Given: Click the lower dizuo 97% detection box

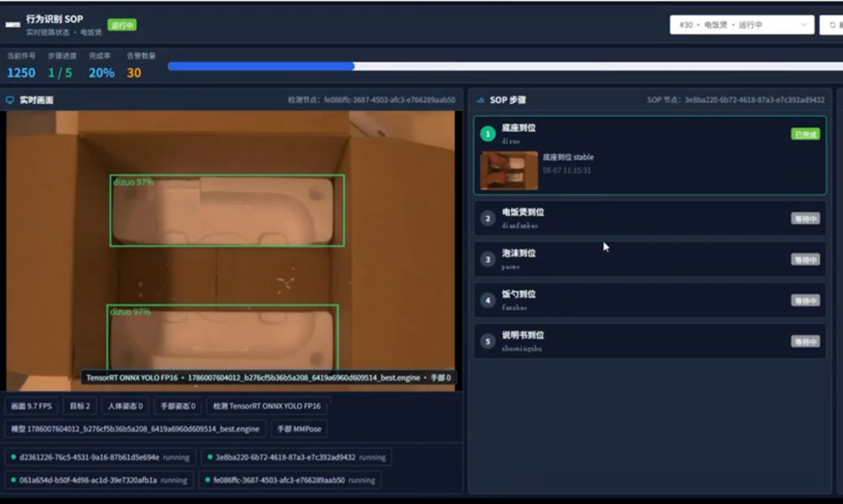Looking at the screenshot, I should 222,337.
